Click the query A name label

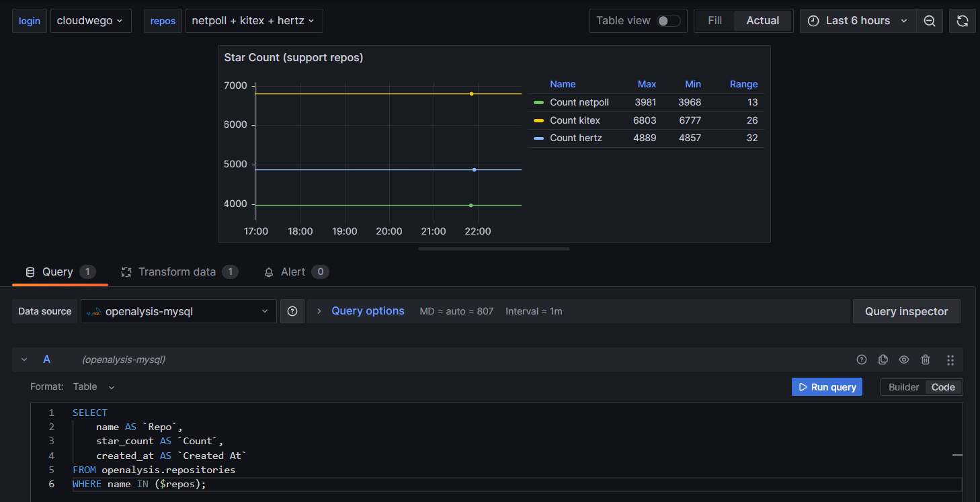(46, 360)
